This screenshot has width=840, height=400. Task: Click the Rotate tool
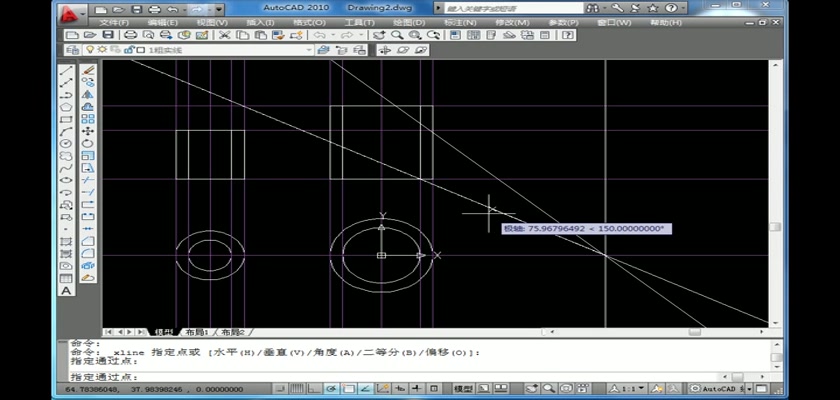coord(88,144)
